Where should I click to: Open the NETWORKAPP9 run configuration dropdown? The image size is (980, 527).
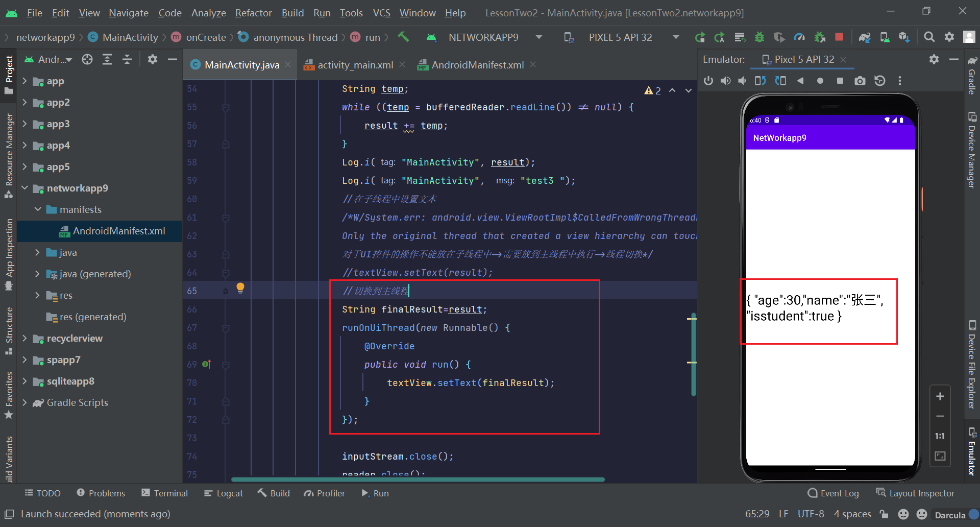[x=539, y=37]
